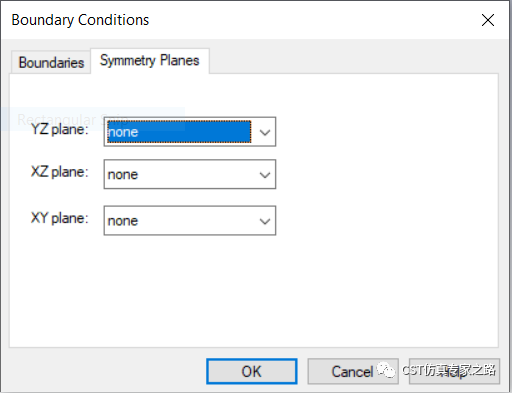Click the faint Rectangular Snip ghost text
The width and height of the screenshot is (512, 393).
coord(72,119)
